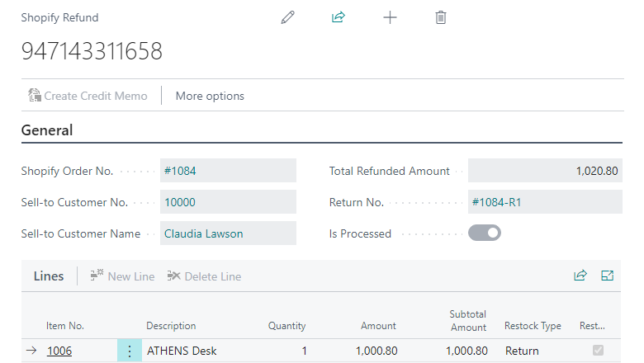Toggle the Restocked checkbox for ATHENS Desk
This screenshot has width=644, height=363.
[x=598, y=351]
